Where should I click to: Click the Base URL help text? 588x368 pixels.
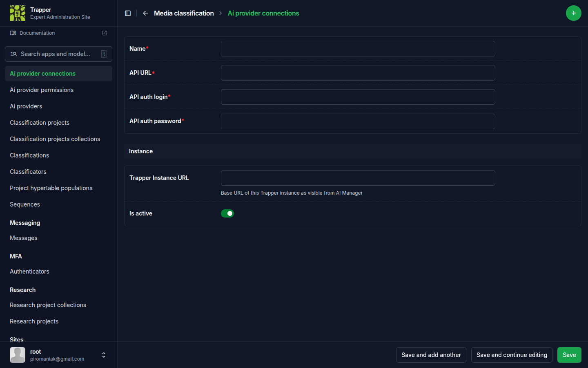tap(292, 193)
